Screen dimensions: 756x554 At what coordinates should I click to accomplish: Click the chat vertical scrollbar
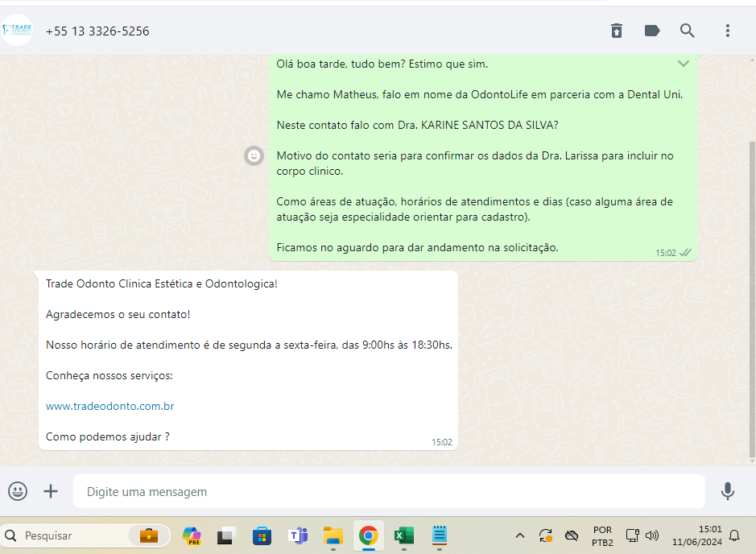(752, 299)
